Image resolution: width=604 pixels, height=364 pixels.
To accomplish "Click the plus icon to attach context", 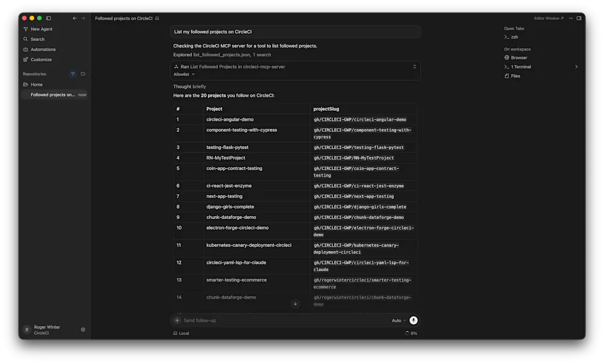I will 177,320.
